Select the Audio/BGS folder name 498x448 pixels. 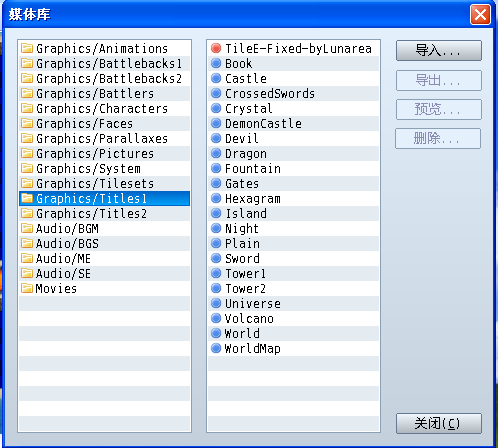coord(67,244)
